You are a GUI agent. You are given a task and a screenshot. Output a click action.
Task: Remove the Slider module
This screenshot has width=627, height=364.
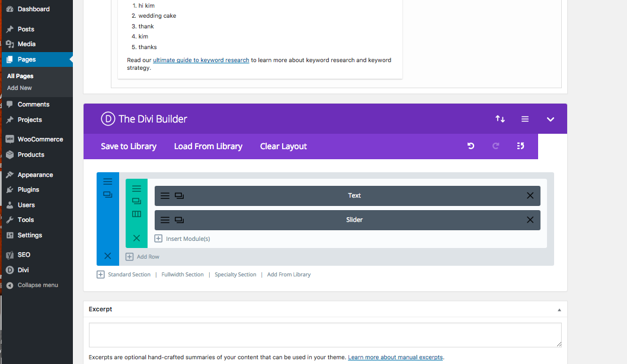click(x=530, y=220)
